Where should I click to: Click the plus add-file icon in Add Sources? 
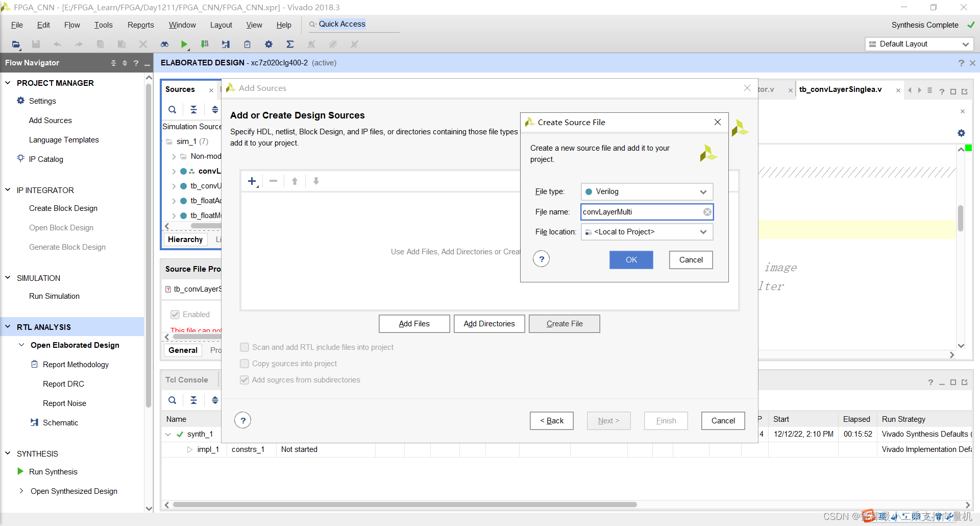tap(252, 181)
